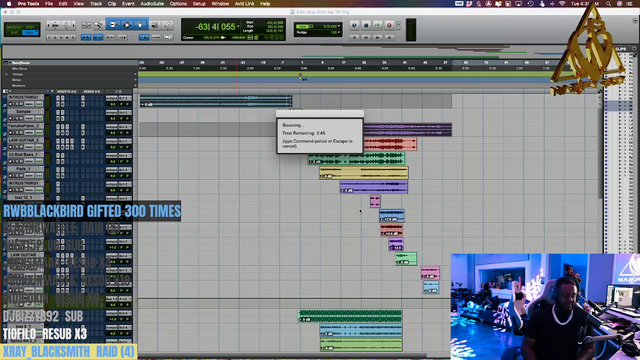This screenshot has height=360, width=640.
Task: Select the yellow Pads audio clip
Action: pyautogui.click(x=364, y=173)
